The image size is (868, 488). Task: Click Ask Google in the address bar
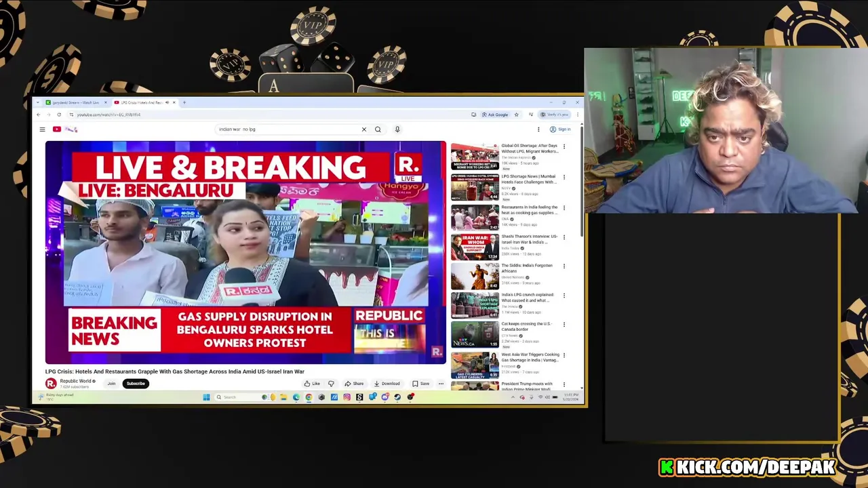(x=495, y=115)
